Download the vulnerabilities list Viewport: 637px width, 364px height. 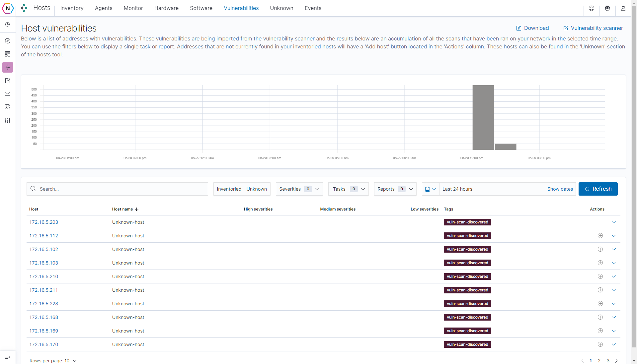coord(532,28)
